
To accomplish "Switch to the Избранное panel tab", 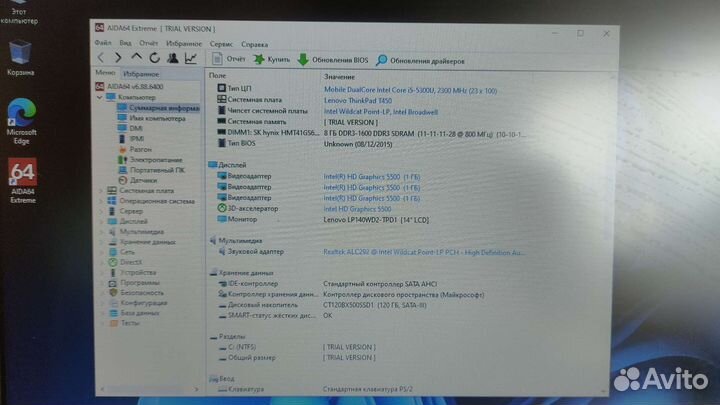I will tap(141, 74).
